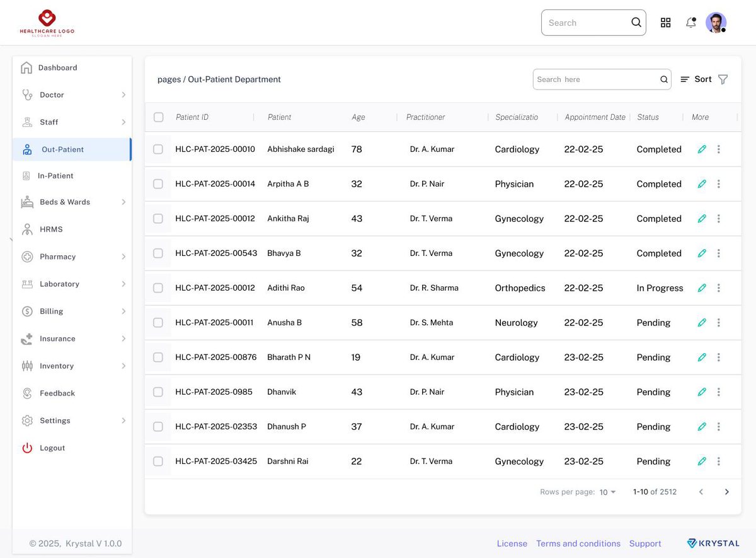Check the box for HLC-PAT-2025-00010
The height and width of the screenshot is (558, 756).
click(158, 149)
